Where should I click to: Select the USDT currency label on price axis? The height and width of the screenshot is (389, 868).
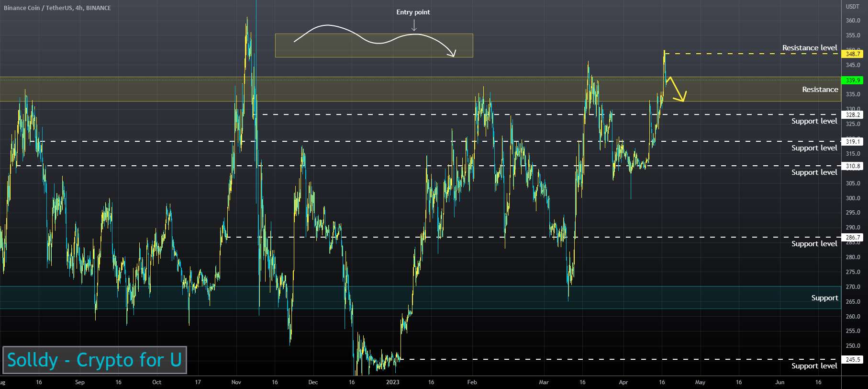(x=852, y=7)
